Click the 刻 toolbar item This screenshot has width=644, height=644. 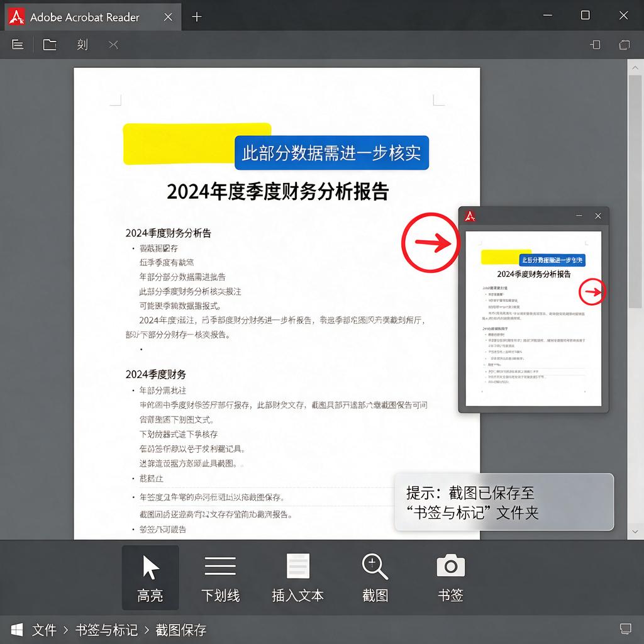point(82,45)
